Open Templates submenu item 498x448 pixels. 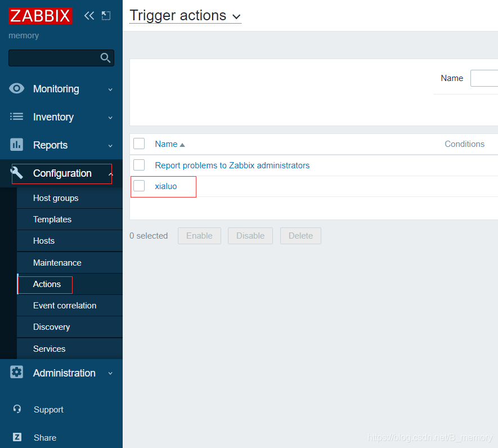click(x=70, y=219)
